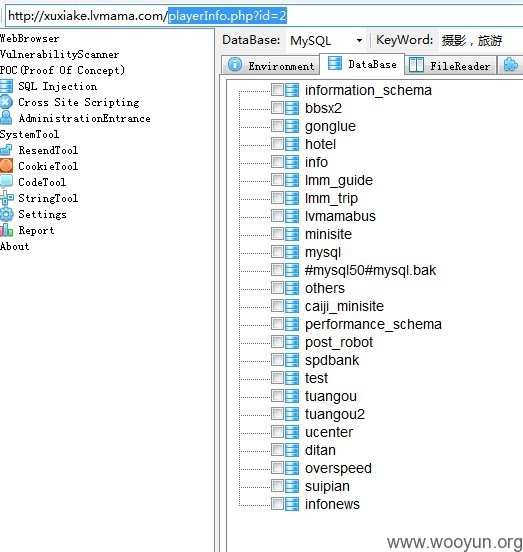Viewport: 523px width, 552px height.
Task: Click database icon next to information_schema
Action: [x=292, y=90]
